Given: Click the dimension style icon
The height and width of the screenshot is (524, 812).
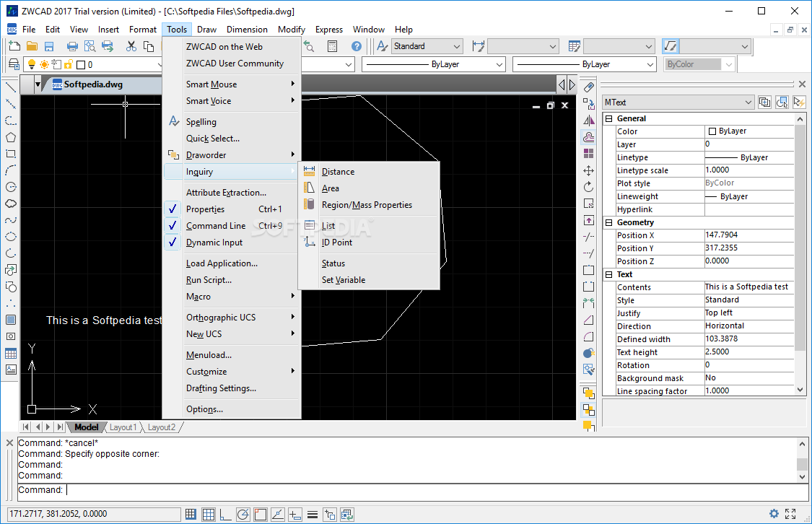Looking at the screenshot, I should point(479,46).
